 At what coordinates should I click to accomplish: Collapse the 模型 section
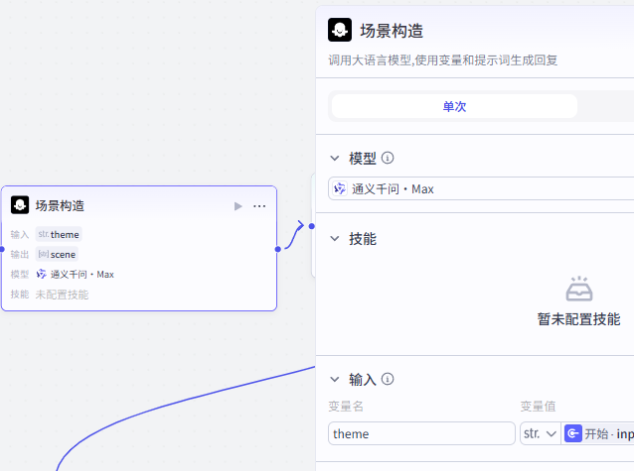coord(335,158)
